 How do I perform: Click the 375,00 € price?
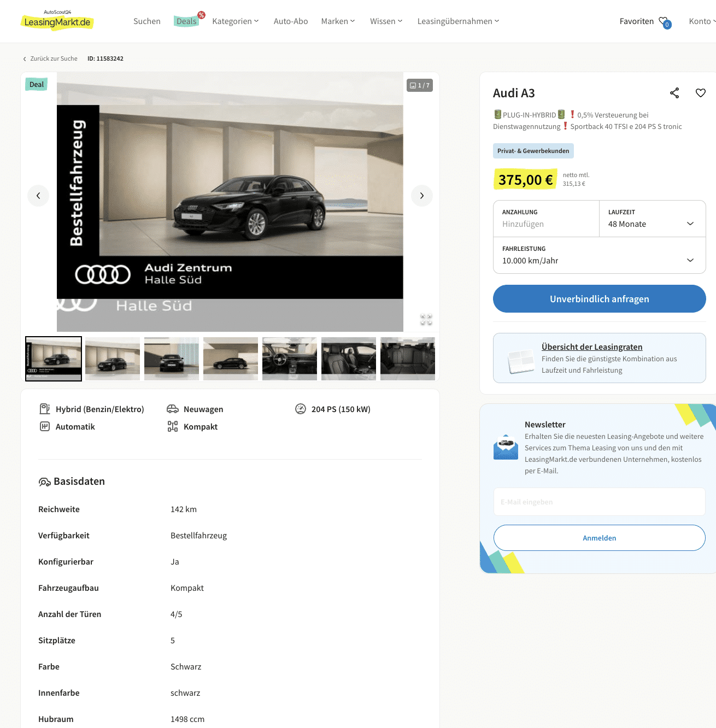[525, 180]
